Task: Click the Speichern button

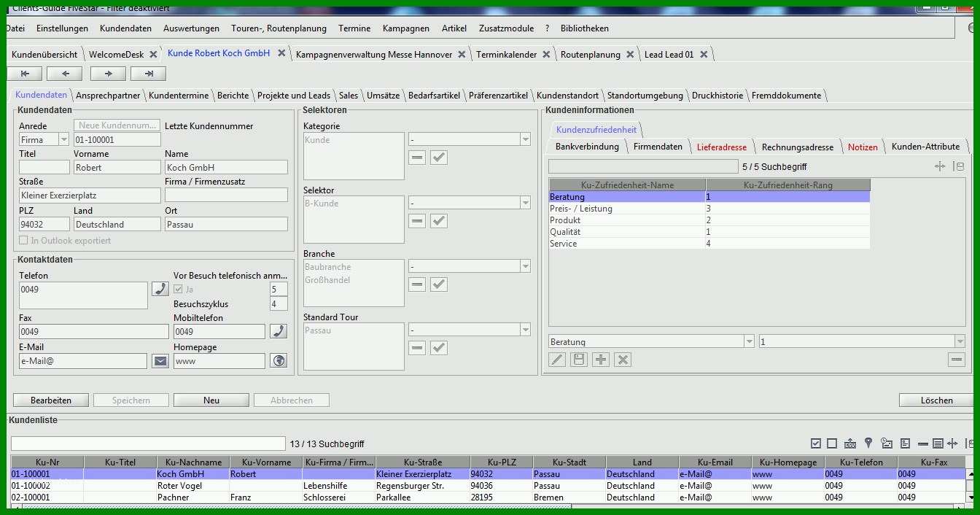Action: pos(131,400)
